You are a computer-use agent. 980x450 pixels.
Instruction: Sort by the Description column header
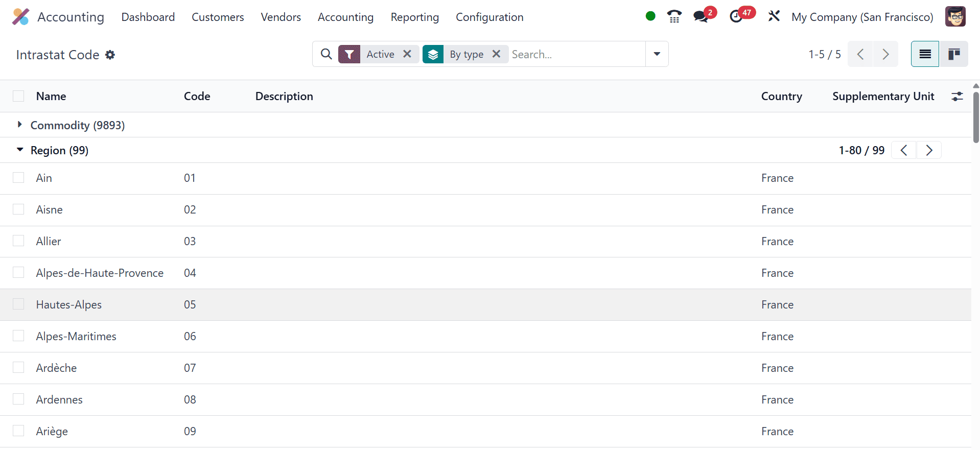coord(284,96)
